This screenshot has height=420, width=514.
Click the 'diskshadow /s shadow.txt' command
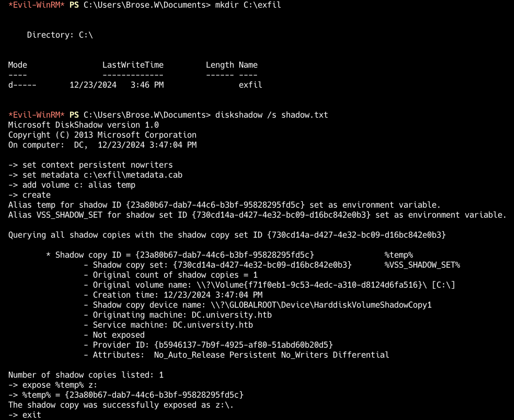[x=272, y=115]
